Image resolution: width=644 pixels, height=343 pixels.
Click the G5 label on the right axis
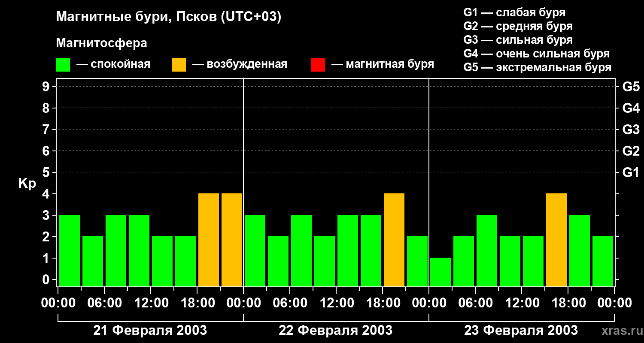point(631,87)
